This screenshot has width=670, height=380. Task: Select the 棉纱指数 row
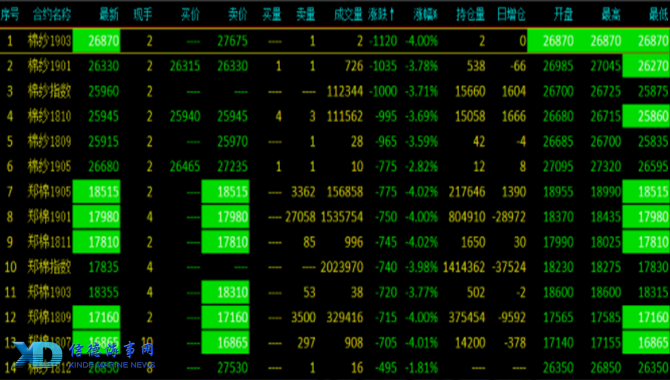335,91
